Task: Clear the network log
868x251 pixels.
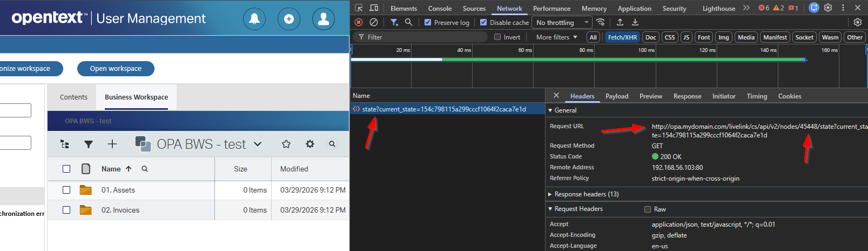Action: pos(374,22)
